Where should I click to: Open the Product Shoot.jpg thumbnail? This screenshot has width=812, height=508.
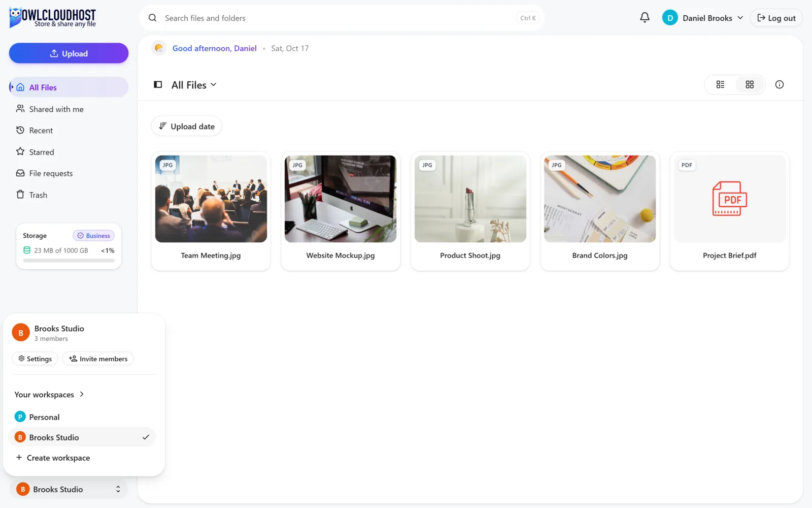coord(470,199)
